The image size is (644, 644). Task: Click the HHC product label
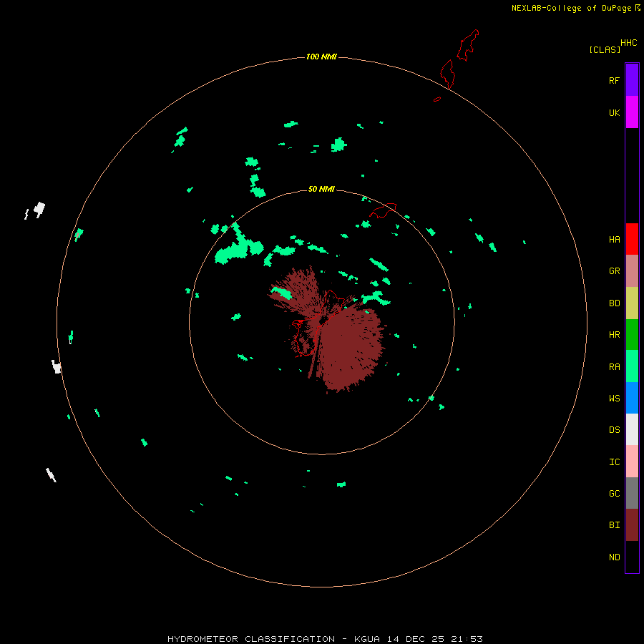[628, 43]
